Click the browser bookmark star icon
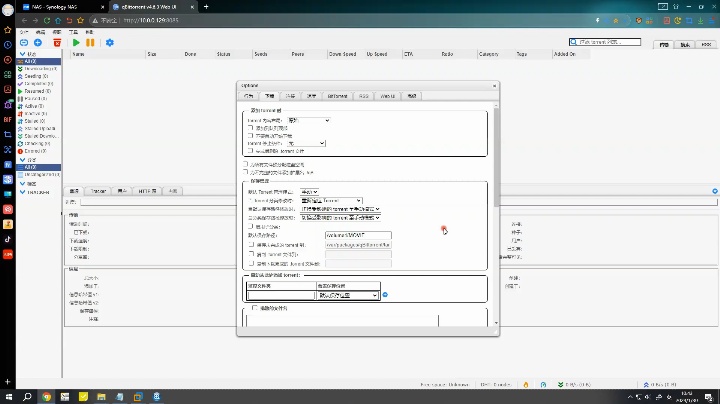Viewport: 720px width, 404px height. tap(81, 20)
